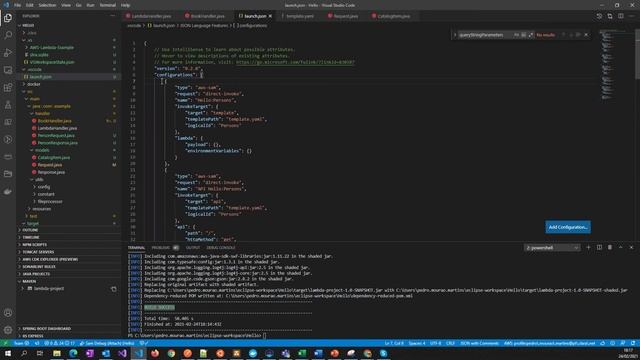Open Response.java in the explorer tree
This screenshot has width=640, height=360.
[x=51, y=172]
